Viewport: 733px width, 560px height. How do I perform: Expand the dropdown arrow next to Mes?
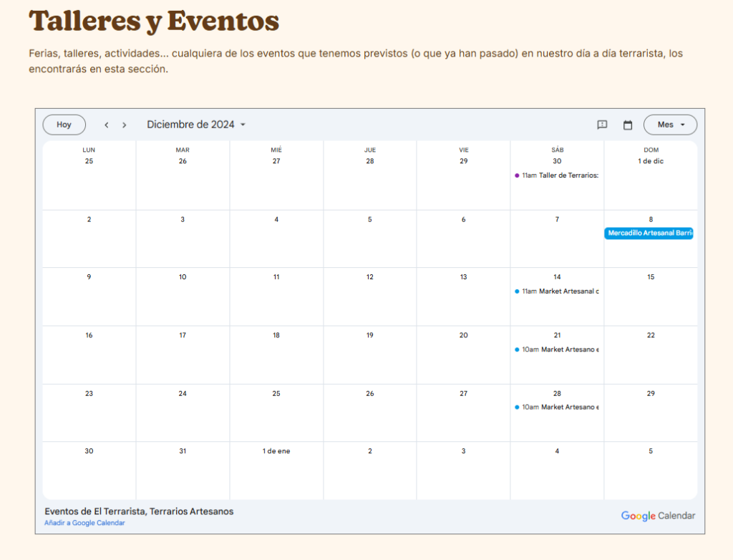click(x=685, y=125)
